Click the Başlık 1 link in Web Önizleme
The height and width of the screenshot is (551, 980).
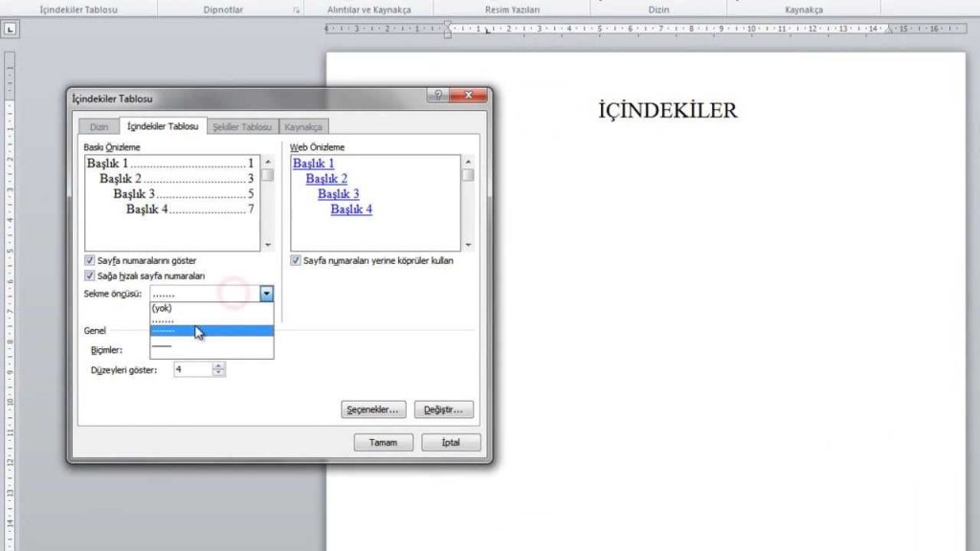click(313, 163)
